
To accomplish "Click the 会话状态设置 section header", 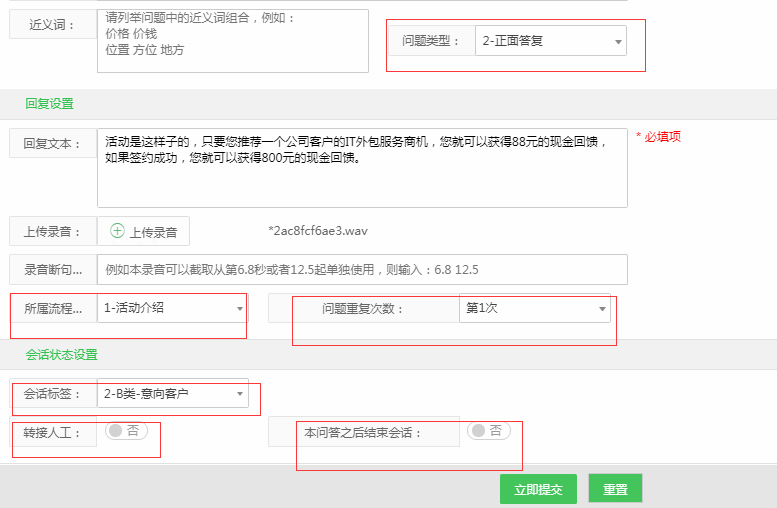I will 61,354.
